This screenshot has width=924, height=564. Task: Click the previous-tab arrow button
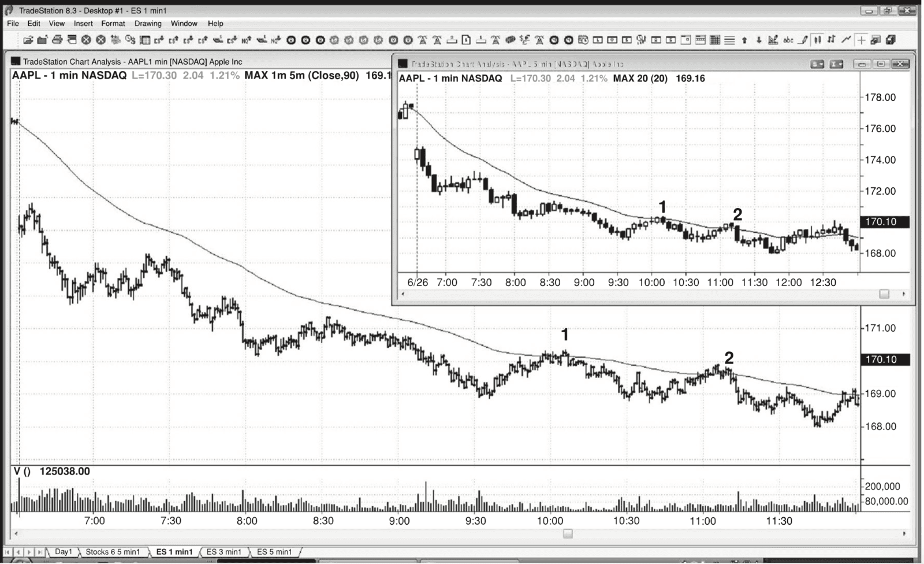18,552
